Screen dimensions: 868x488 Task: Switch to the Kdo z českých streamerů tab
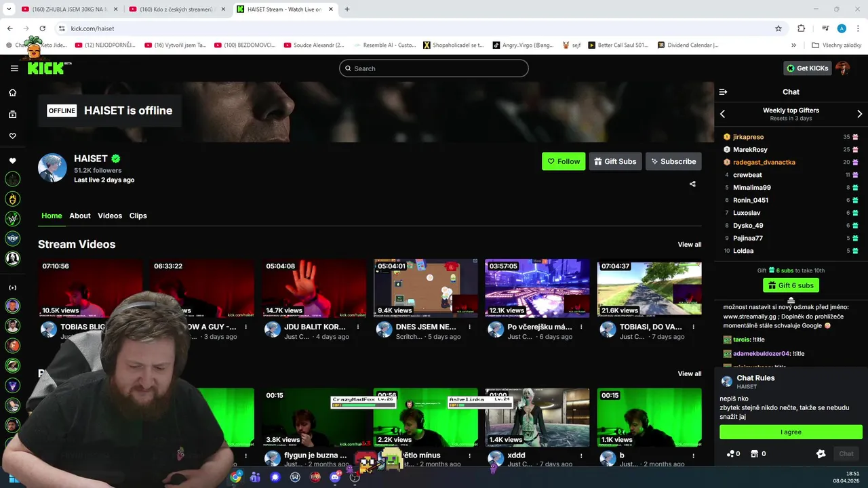178,9
